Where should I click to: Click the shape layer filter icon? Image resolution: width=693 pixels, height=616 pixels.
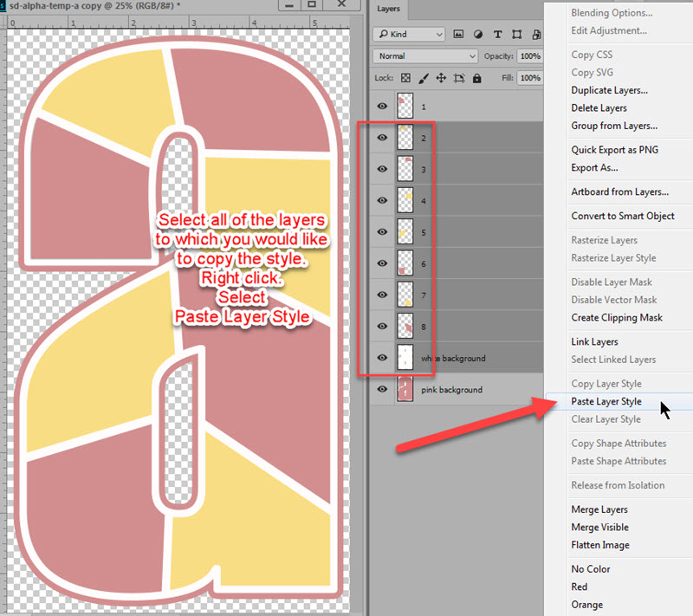point(516,34)
